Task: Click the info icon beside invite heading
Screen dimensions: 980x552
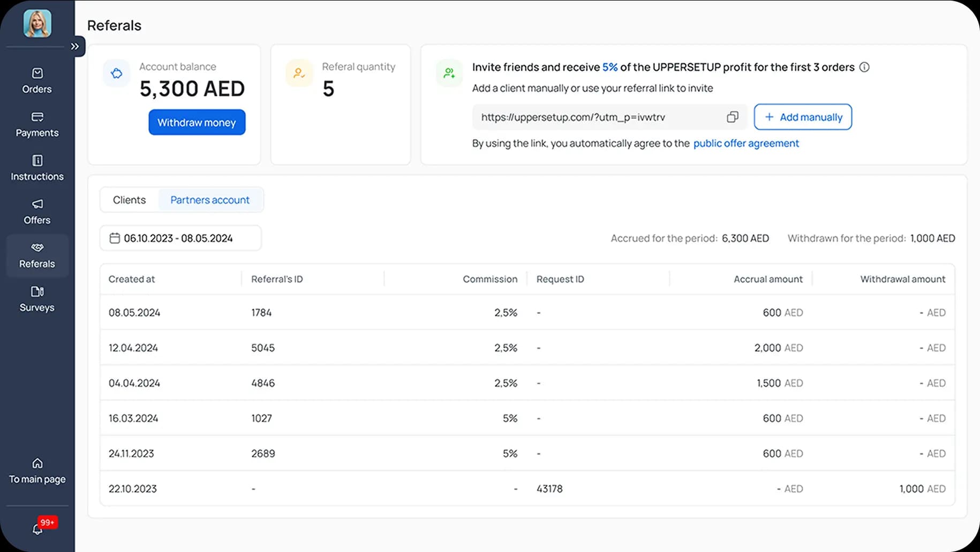Action: [864, 67]
